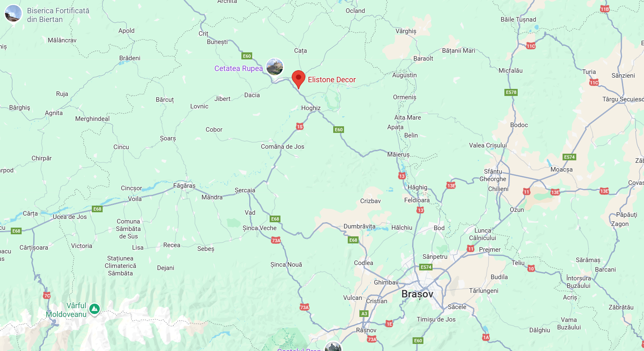
Task: Select the Vârful Moldoveanu mountain peak icon
Action: [94, 309]
